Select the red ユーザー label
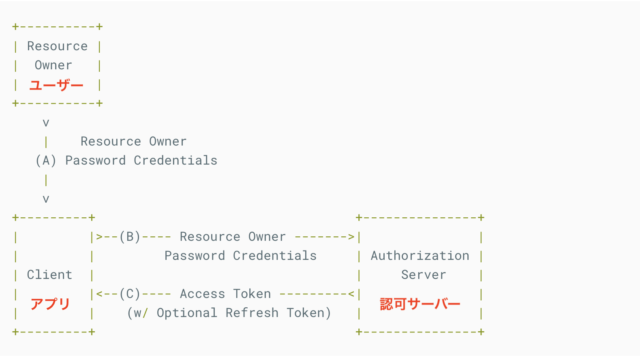Viewport: 640px width, 360px height. point(56,85)
